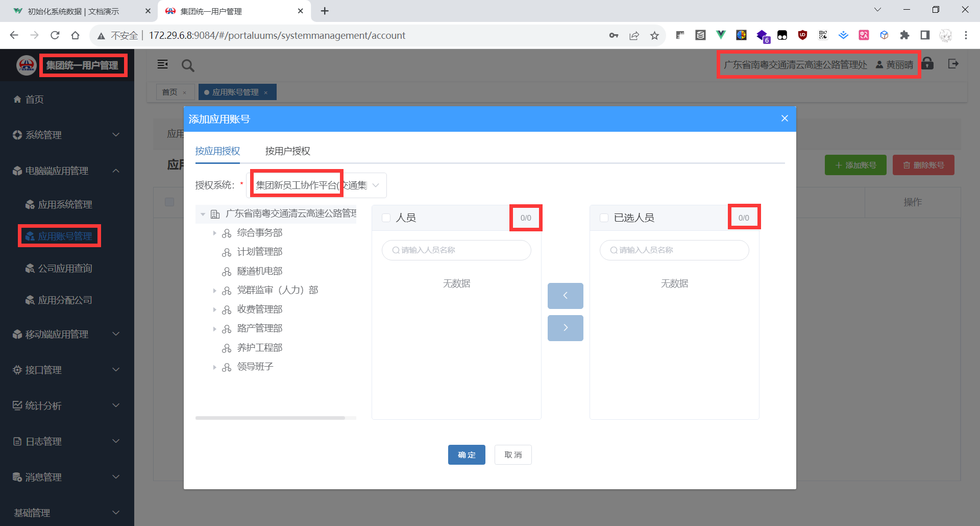Click the green 添加账号 button
980x526 pixels.
coord(855,165)
